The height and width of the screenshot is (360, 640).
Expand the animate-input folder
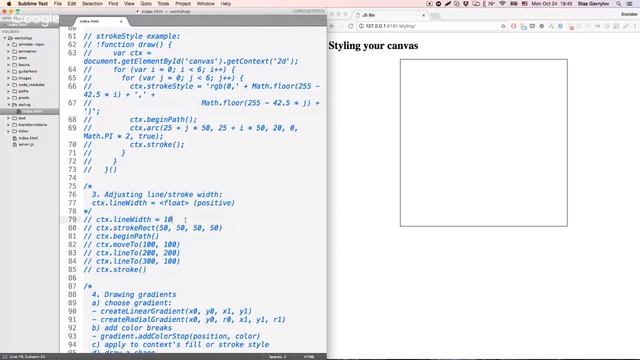click(9, 44)
